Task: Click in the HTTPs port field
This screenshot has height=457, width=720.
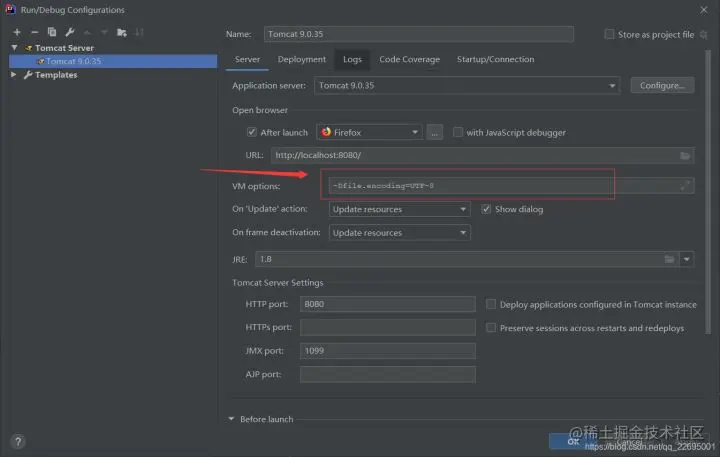Action: point(388,327)
